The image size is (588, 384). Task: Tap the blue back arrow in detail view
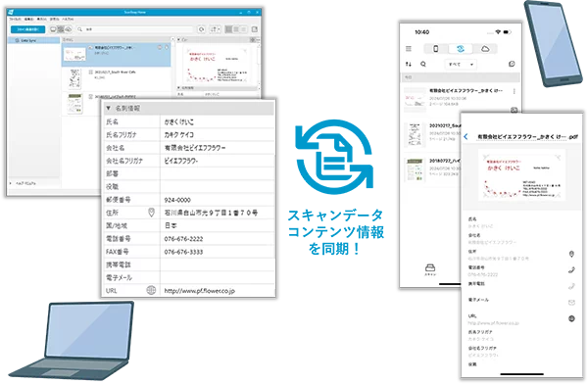pos(465,137)
